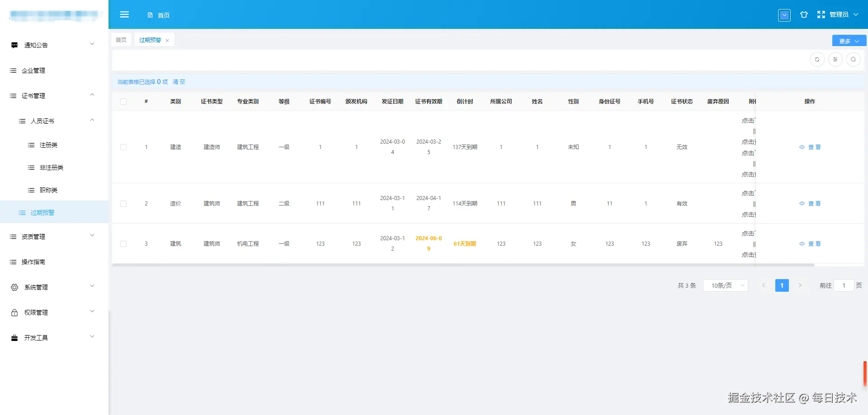Toggle fullscreen with the expand arrows icon
This screenshot has width=868, height=415.
[x=821, y=14]
